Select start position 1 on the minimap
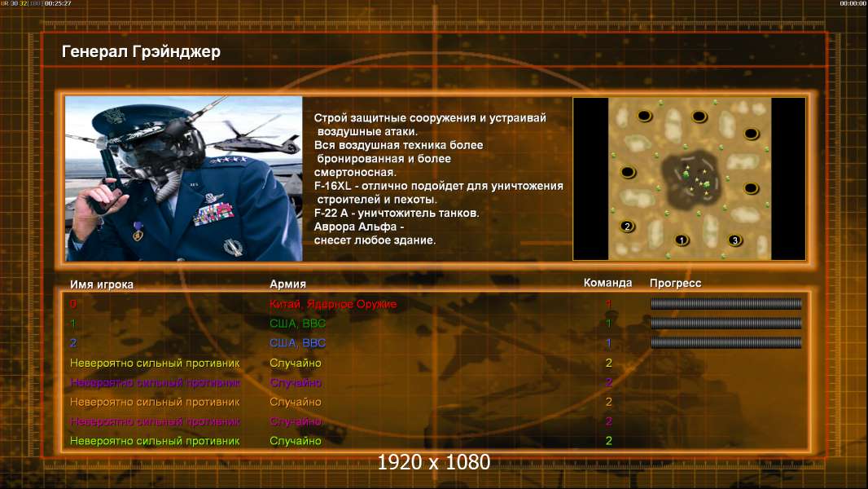The image size is (868, 489). (682, 240)
